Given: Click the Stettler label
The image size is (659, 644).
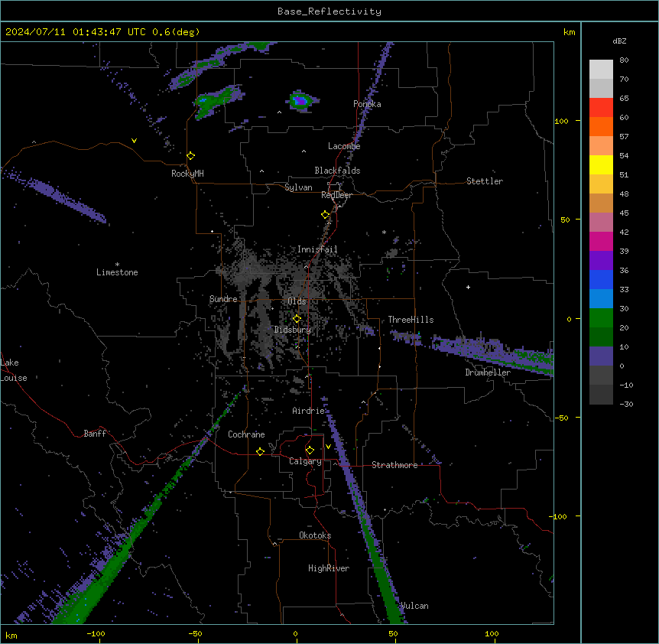Looking at the screenshot, I should [x=485, y=181].
